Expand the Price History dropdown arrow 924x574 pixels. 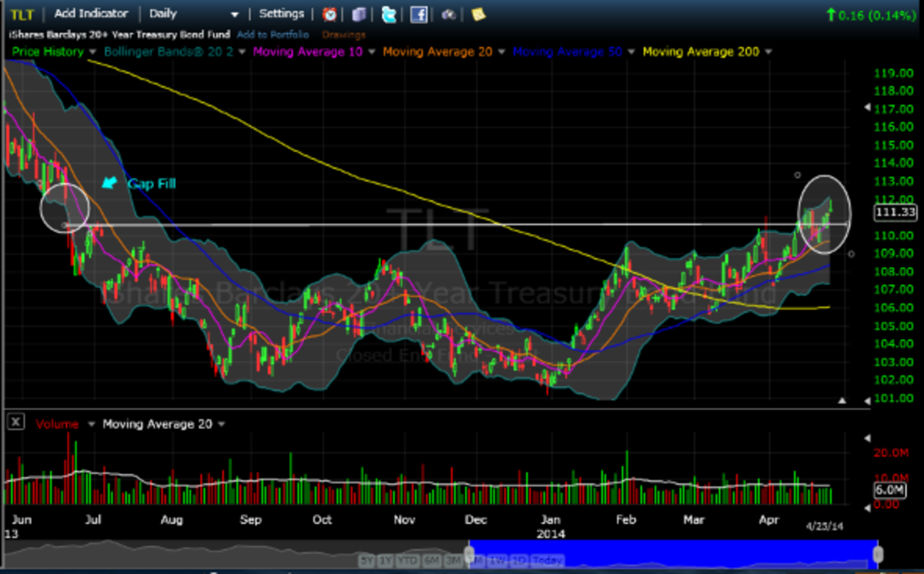point(92,52)
